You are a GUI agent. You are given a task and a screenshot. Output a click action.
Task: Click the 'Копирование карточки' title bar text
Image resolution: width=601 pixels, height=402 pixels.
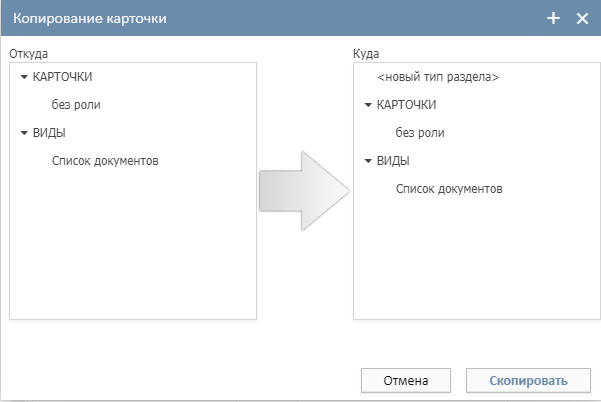(x=90, y=19)
